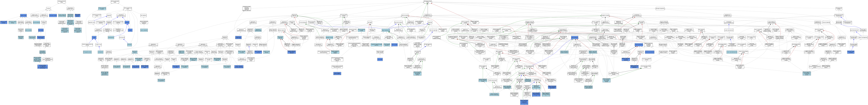Click the identical protein binding node
Screen dimensions: 868x105
[x=4, y=22]
